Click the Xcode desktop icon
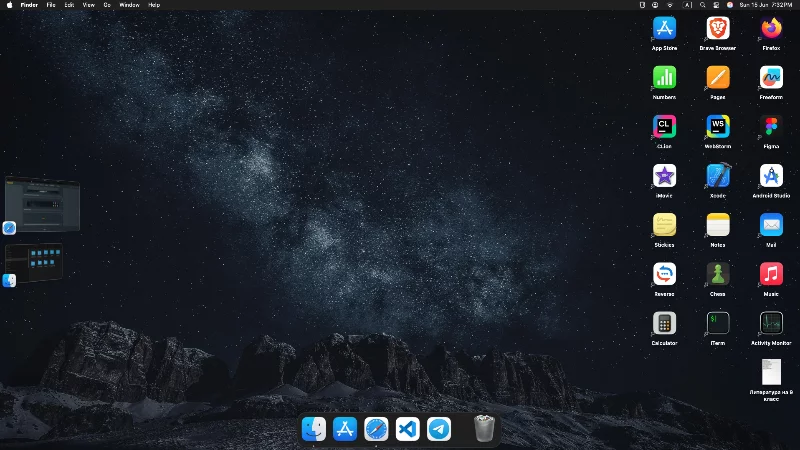Image resolution: width=800 pixels, height=450 pixels. click(718, 176)
